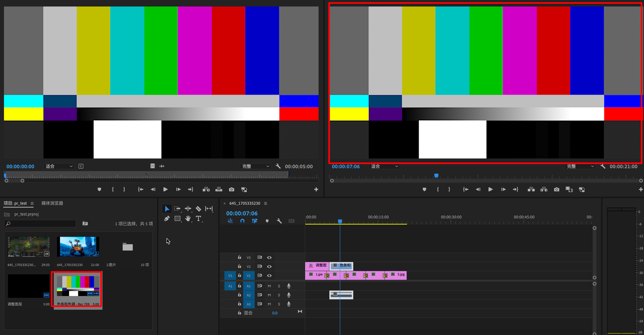
Task: Click Program monitor playhead marker
Action: click(436, 176)
